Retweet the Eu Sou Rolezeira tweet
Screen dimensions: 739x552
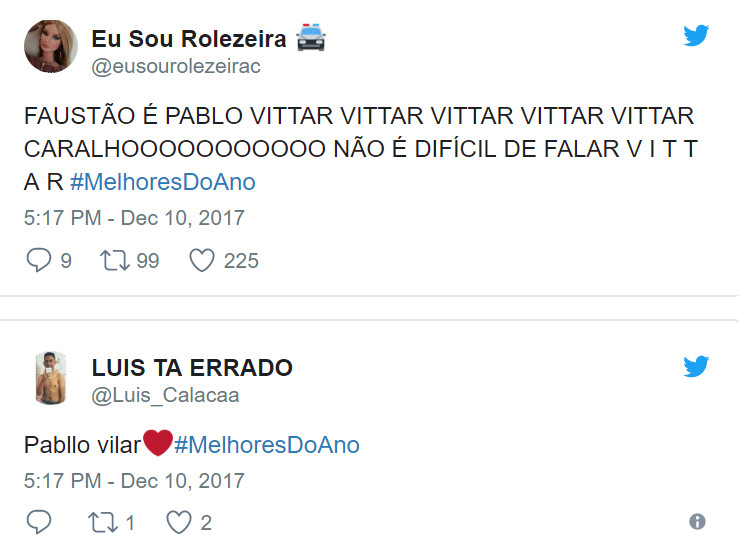click(x=115, y=260)
